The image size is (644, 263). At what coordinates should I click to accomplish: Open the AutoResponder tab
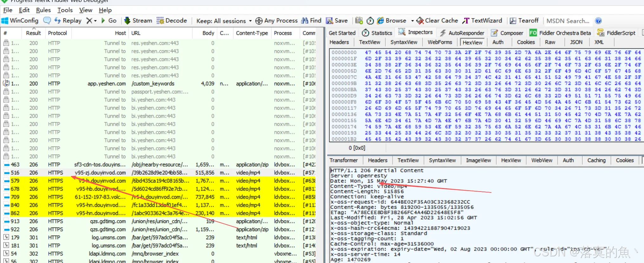pos(462,33)
